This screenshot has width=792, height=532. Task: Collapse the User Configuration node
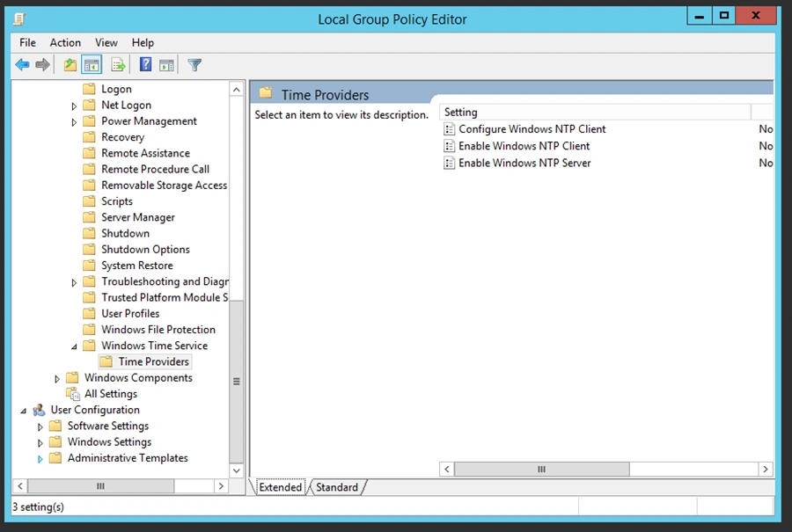[23, 411]
